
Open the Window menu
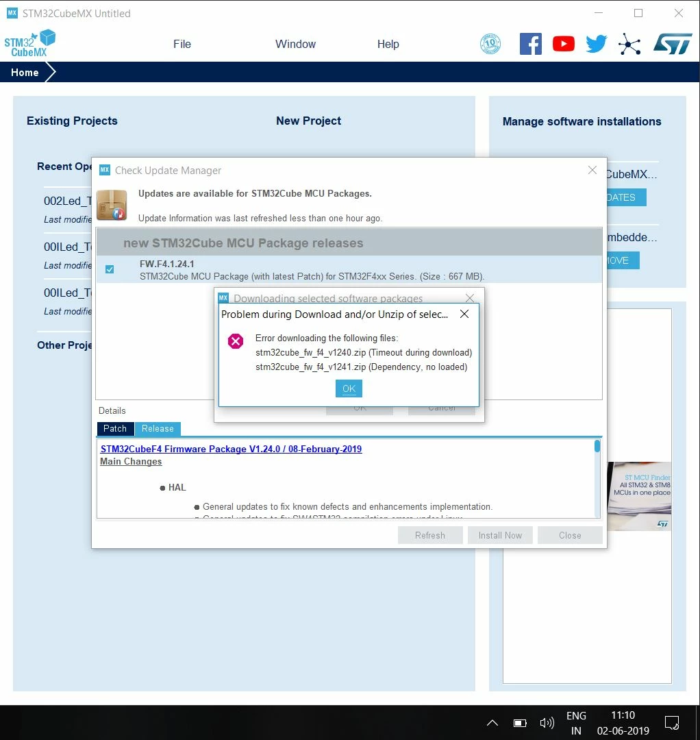295,44
